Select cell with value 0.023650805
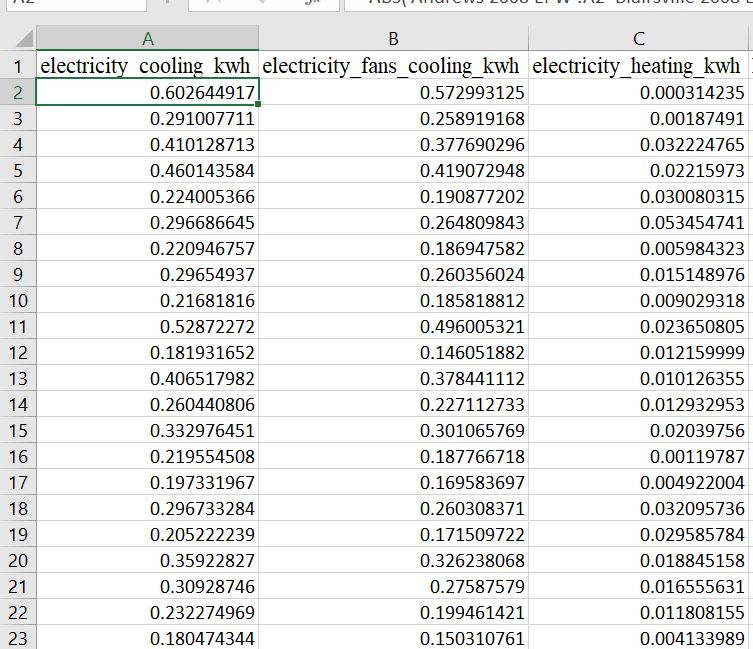 coord(639,327)
